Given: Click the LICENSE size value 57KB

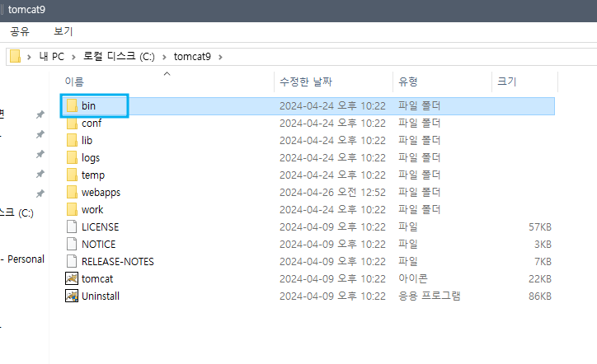Looking at the screenshot, I should pos(540,227).
